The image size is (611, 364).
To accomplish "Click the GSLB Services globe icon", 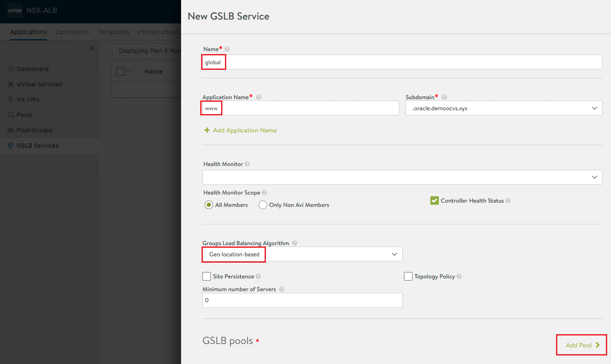I will coord(11,146).
